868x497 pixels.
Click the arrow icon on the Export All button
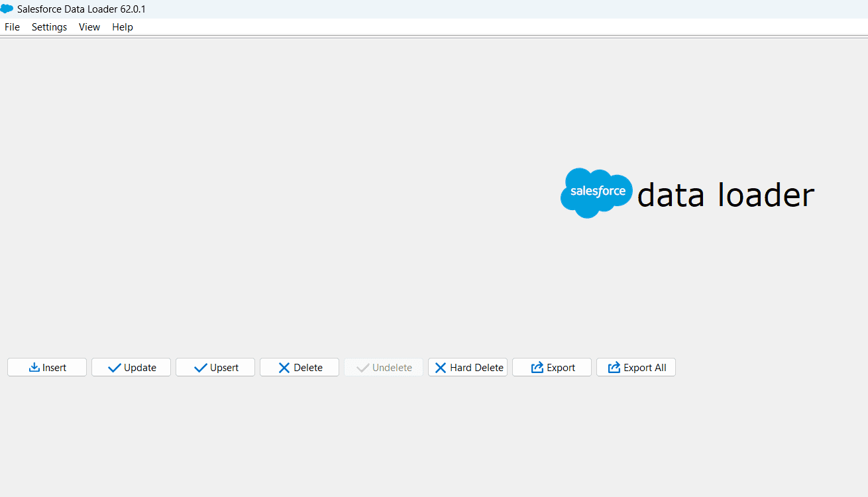click(614, 367)
